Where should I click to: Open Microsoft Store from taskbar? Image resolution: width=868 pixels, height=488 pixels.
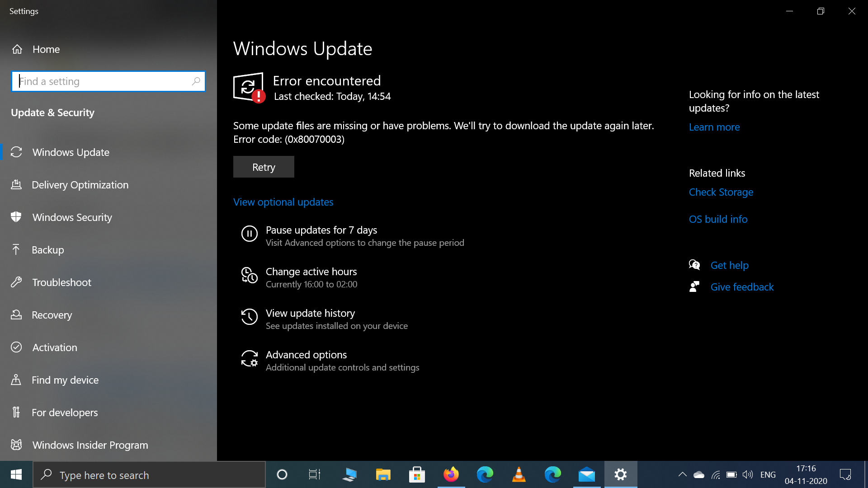417,474
